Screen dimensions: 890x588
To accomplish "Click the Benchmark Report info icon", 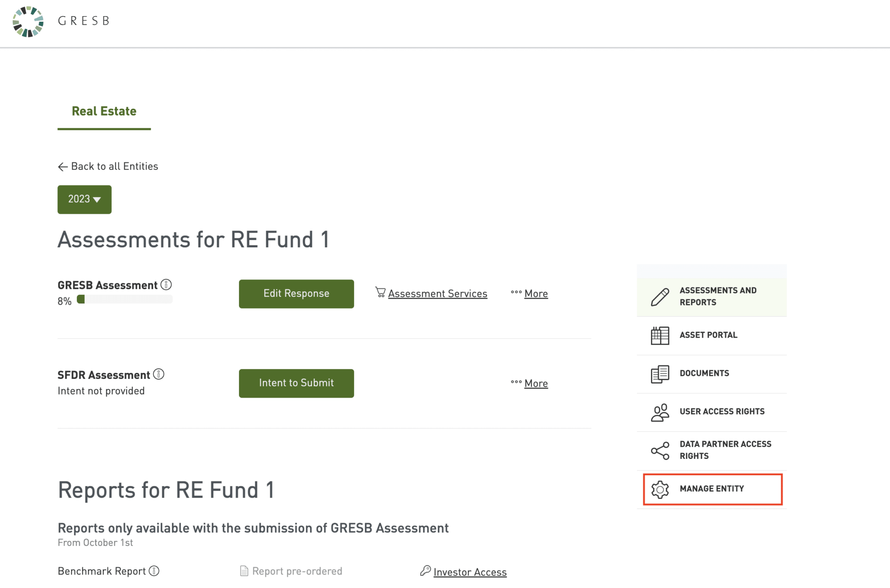I will [x=154, y=571].
